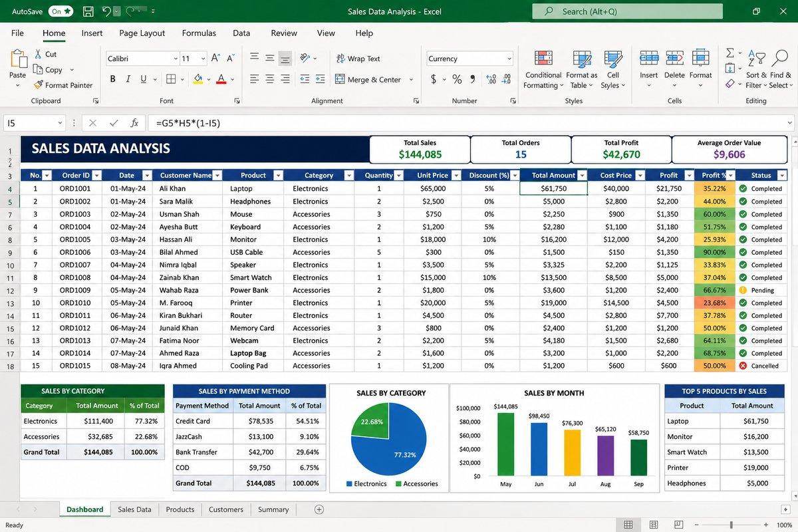Open Find & Select magnifier
This screenshot has height=532, width=798.
pos(779,69)
